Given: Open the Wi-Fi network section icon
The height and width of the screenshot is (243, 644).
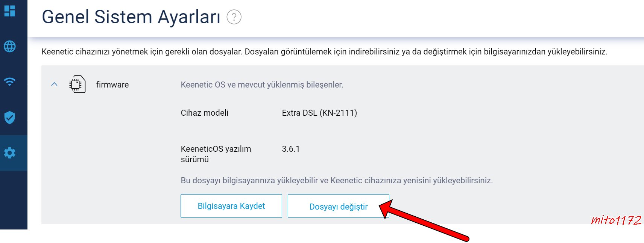Looking at the screenshot, I should click(x=10, y=82).
